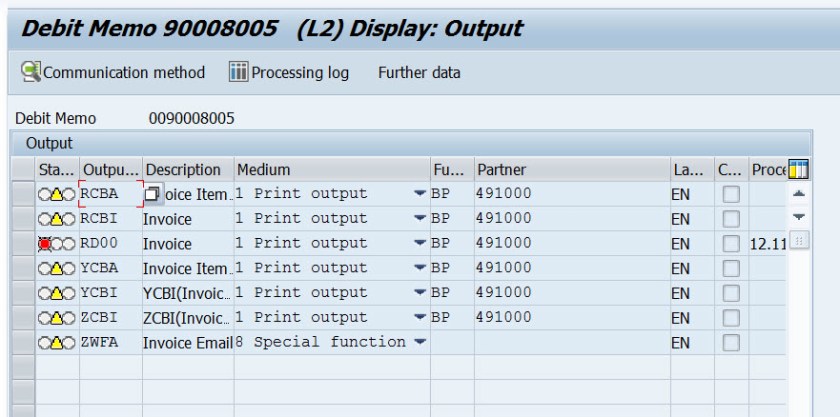Click the scroll down arrow of the output table
840x417 pixels.
click(798, 217)
